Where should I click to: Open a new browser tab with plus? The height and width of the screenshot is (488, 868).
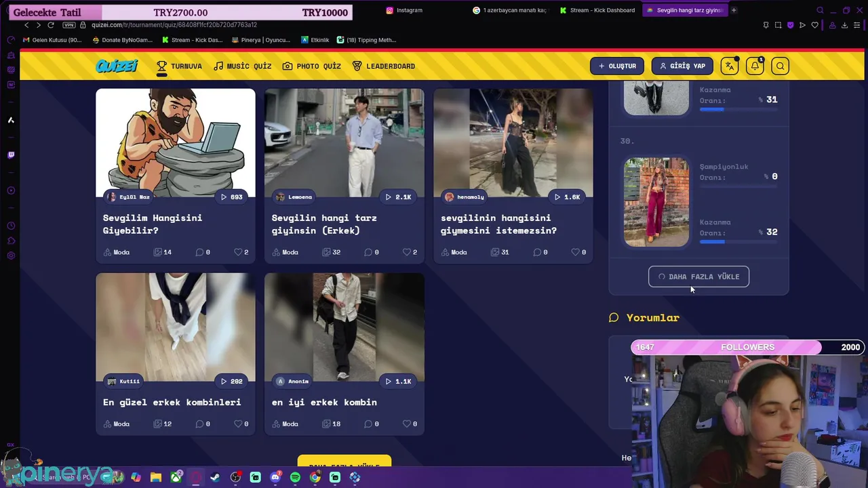(x=734, y=10)
